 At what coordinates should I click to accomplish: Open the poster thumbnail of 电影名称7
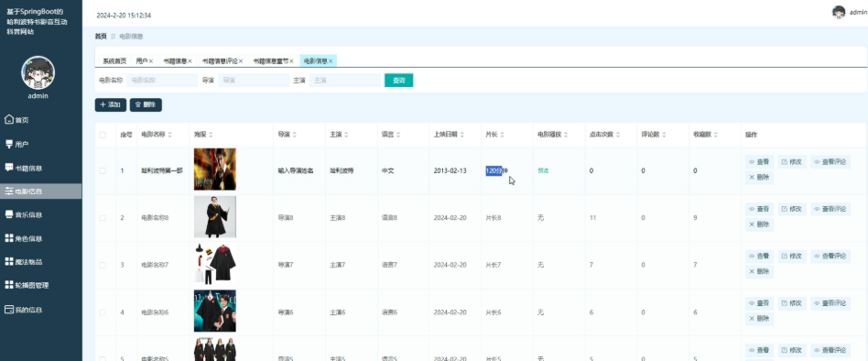coord(215,264)
